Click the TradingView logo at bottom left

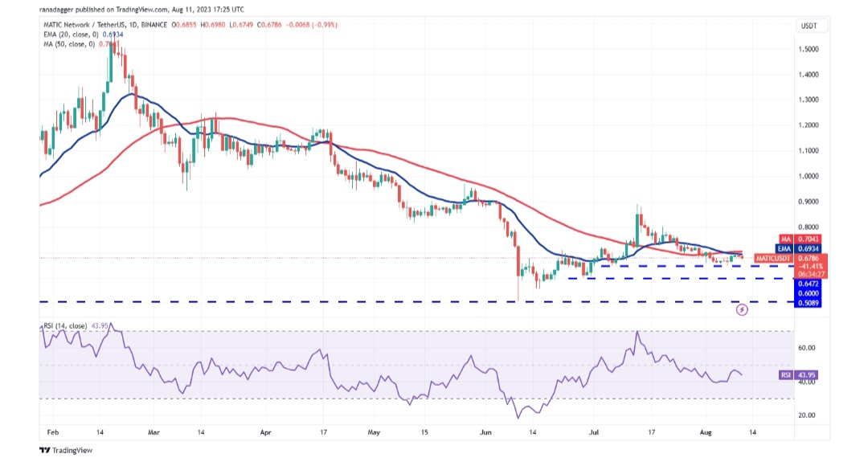click(x=66, y=450)
